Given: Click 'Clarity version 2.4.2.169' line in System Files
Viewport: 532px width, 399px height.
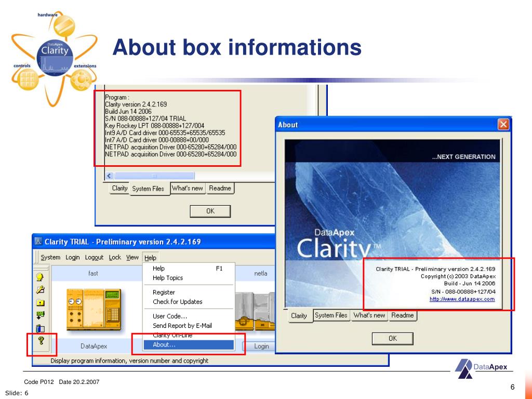Looking at the screenshot, I should click(136, 104).
